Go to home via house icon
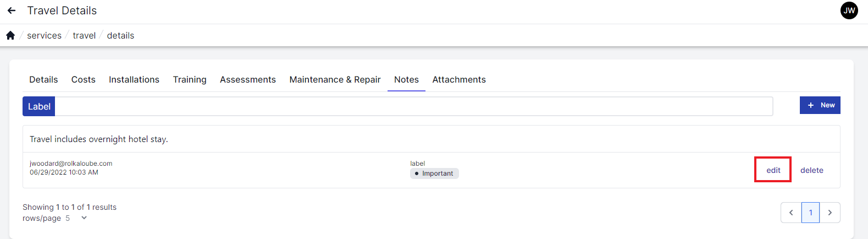This screenshot has height=239, width=868. click(x=10, y=35)
